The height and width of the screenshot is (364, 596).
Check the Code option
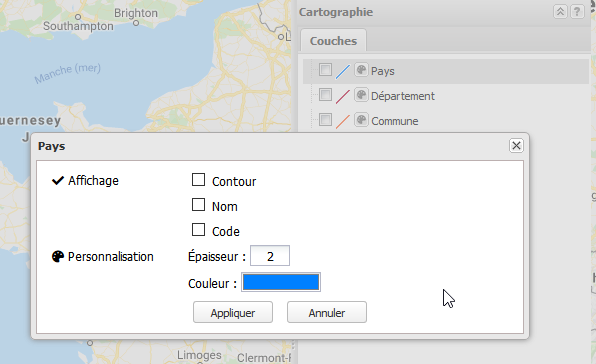pos(198,230)
